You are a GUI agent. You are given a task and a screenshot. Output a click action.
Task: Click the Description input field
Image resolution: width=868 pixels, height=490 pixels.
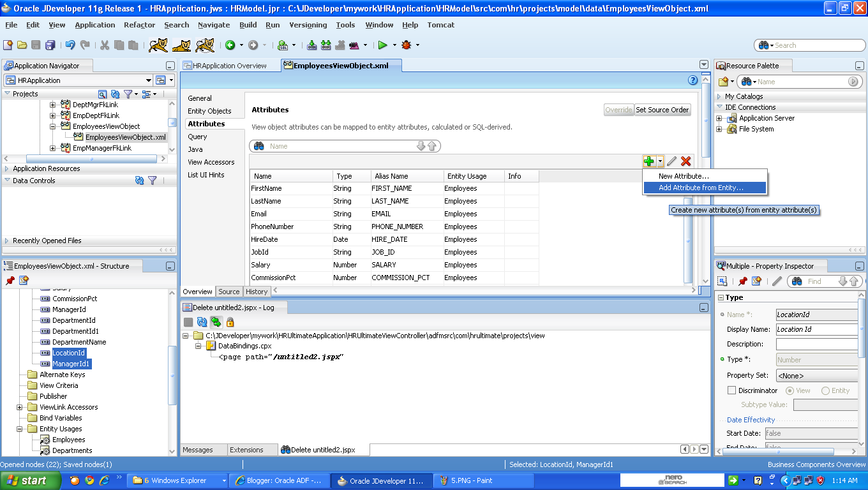coord(817,345)
